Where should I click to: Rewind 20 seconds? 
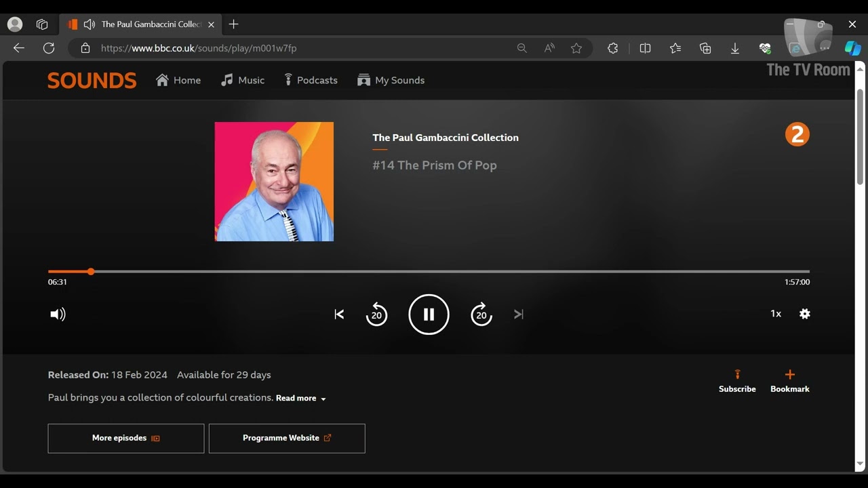[x=376, y=314]
